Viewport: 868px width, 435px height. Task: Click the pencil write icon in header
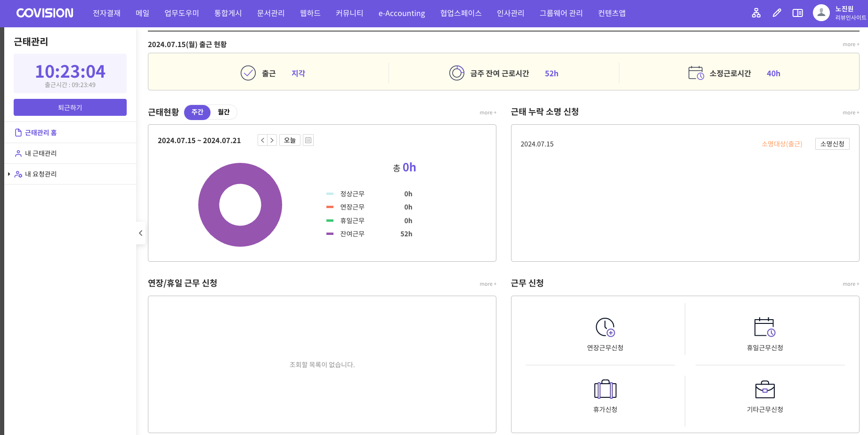click(x=777, y=13)
